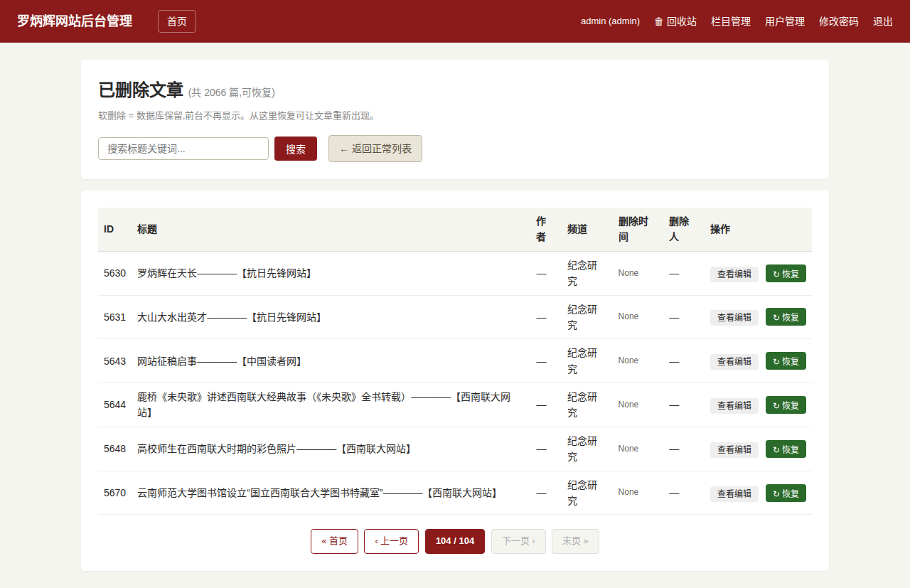
Task: Click the 删除时间 column header
Action: click(633, 229)
